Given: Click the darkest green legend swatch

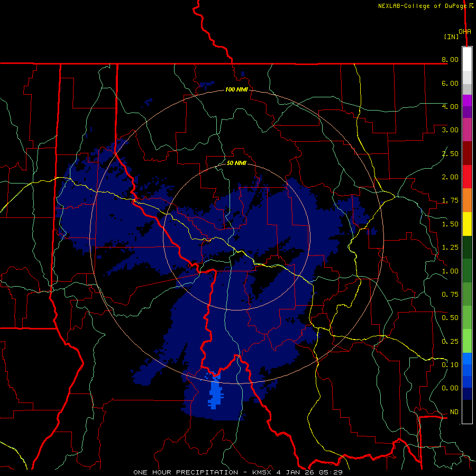Looking at the screenshot, I should click(x=467, y=247).
